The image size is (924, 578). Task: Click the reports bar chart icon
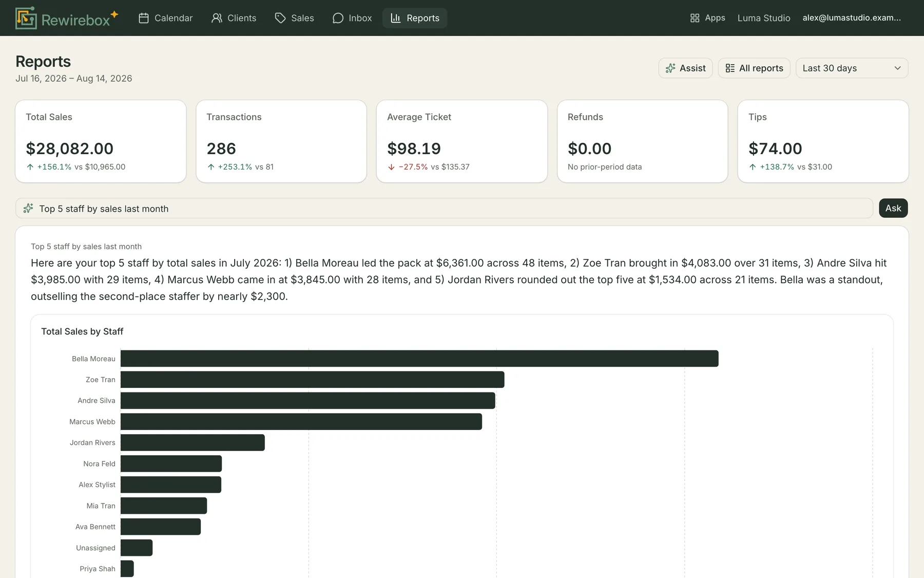pos(396,18)
